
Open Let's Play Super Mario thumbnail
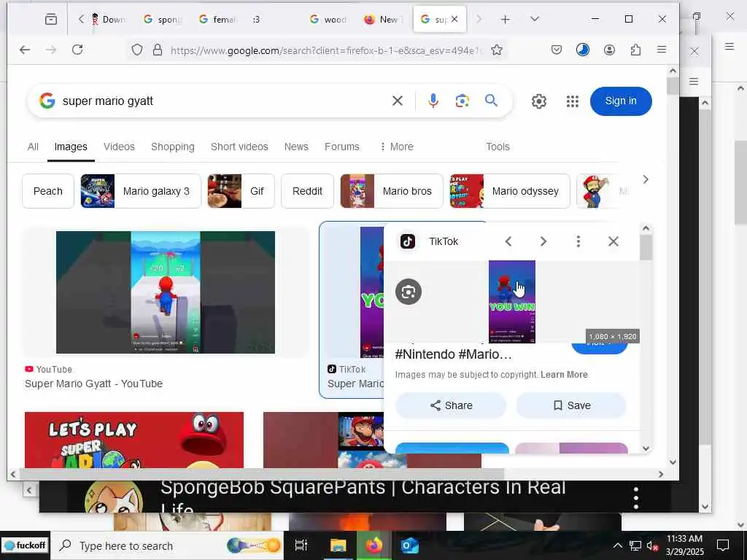point(134,440)
